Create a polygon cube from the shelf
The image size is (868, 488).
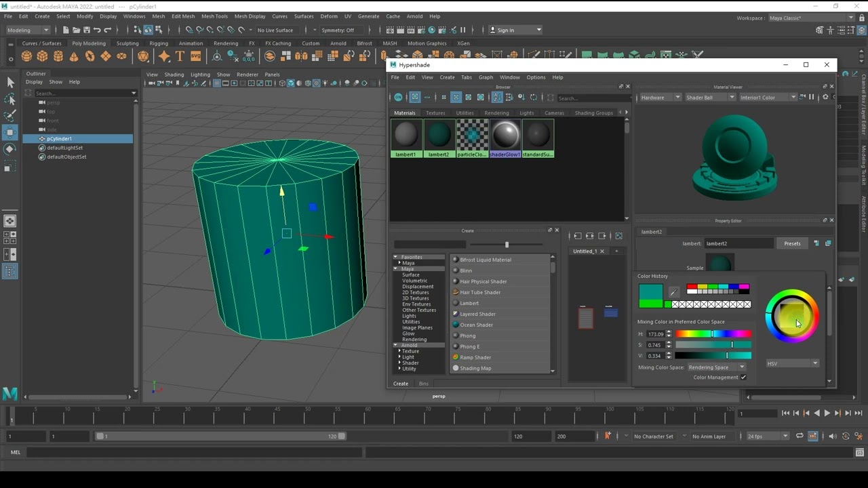pyautogui.click(x=42, y=56)
